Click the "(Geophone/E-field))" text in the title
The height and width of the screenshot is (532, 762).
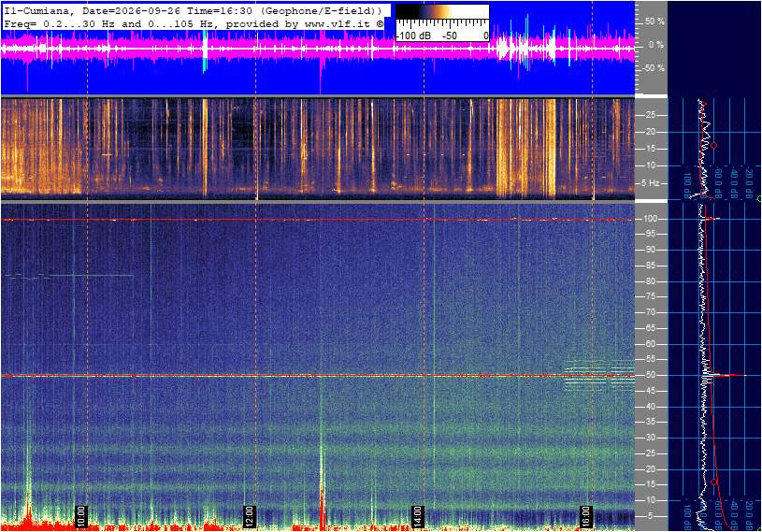coord(322,10)
